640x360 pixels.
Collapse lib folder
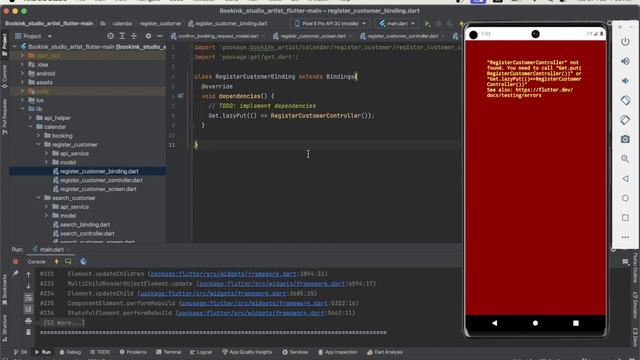22,109
